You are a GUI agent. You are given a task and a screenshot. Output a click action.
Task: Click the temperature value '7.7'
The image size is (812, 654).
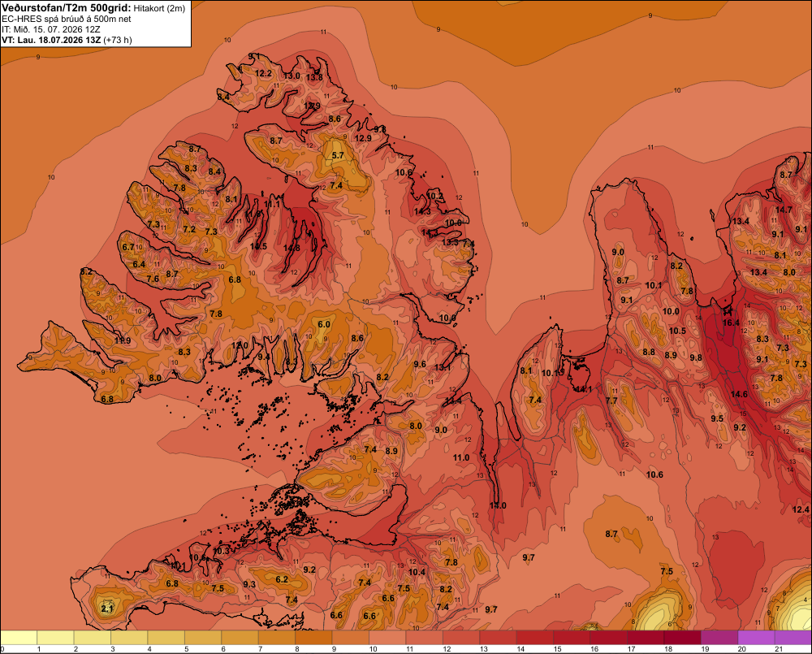tap(611, 400)
